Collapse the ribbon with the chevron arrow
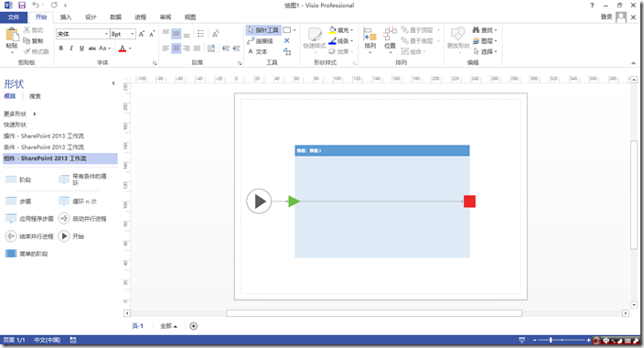644x348 pixels. [633, 63]
